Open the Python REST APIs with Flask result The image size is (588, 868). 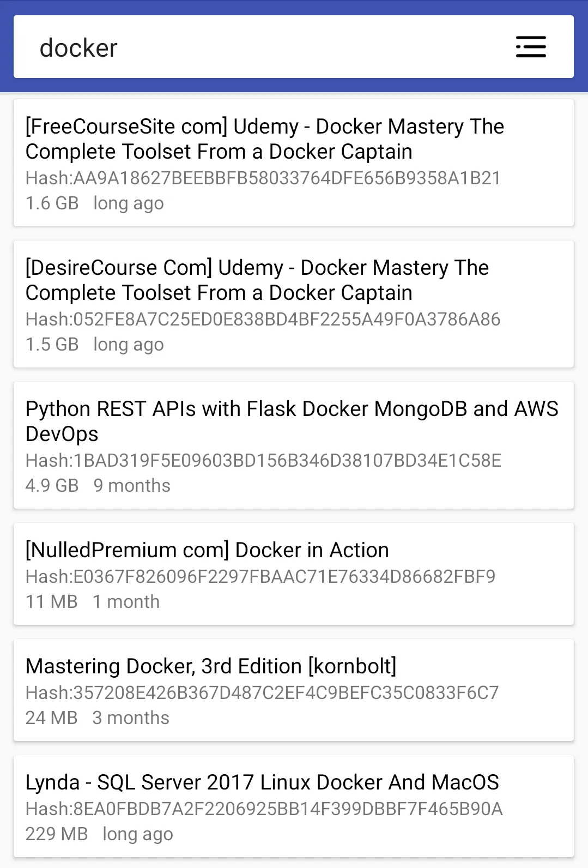point(292,421)
